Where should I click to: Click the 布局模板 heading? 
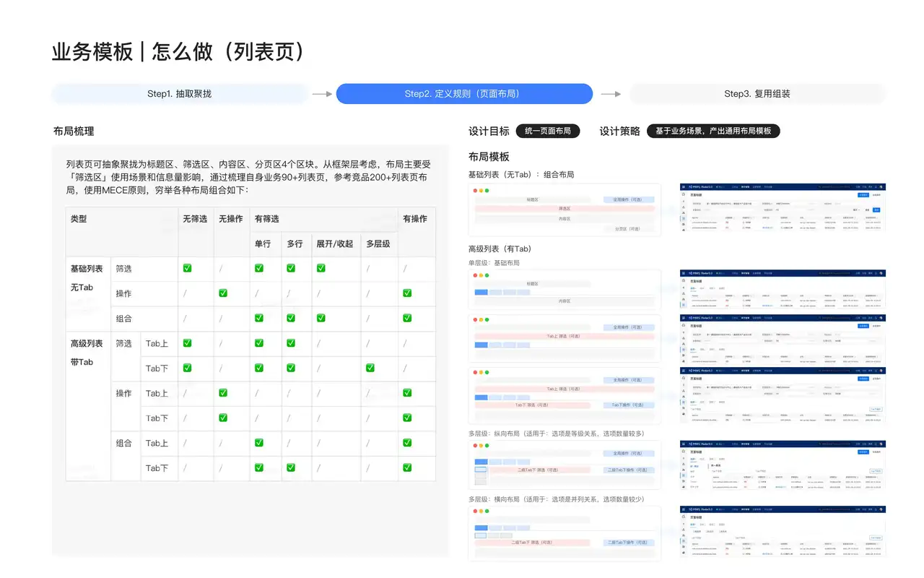489,157
